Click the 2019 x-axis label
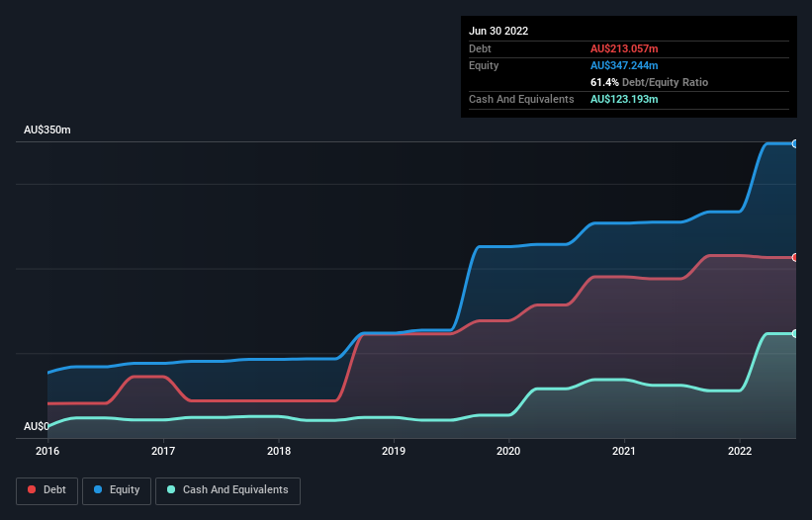This screenshot has width=812, height=520. 394,451
